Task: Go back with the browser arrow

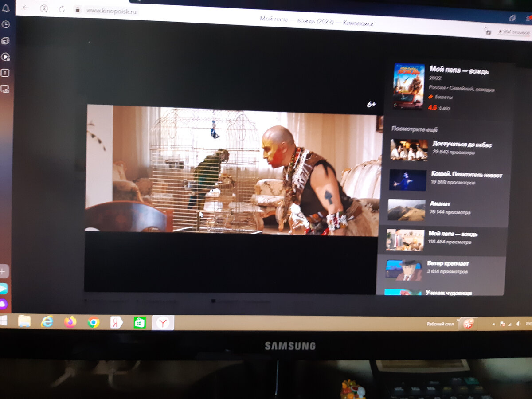Action: 26,8
